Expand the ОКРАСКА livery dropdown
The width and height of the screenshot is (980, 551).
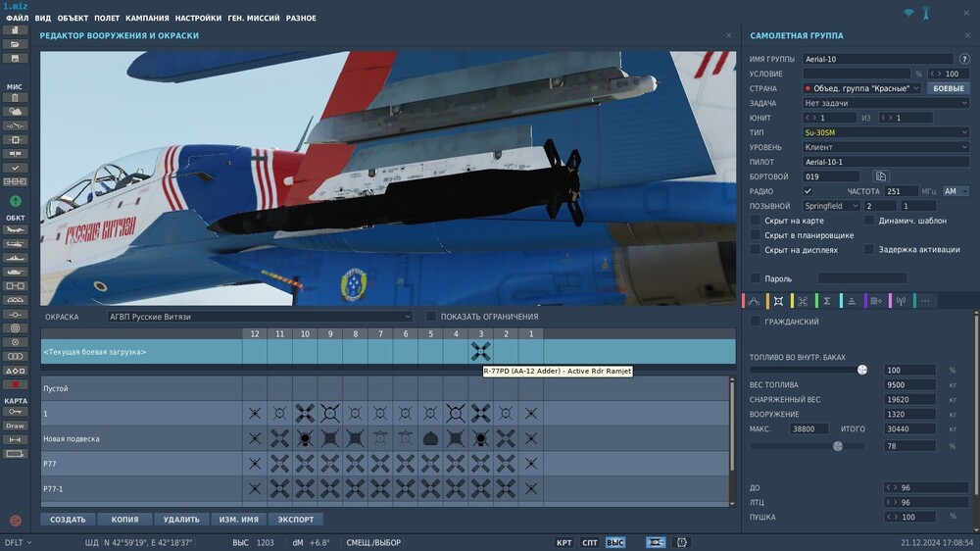pos(260,317)
